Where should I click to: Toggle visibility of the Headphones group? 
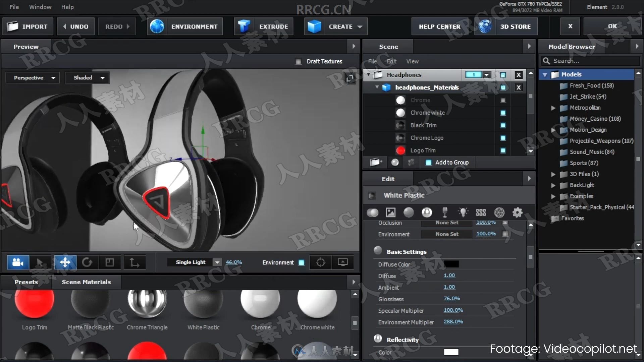[503, 75]
